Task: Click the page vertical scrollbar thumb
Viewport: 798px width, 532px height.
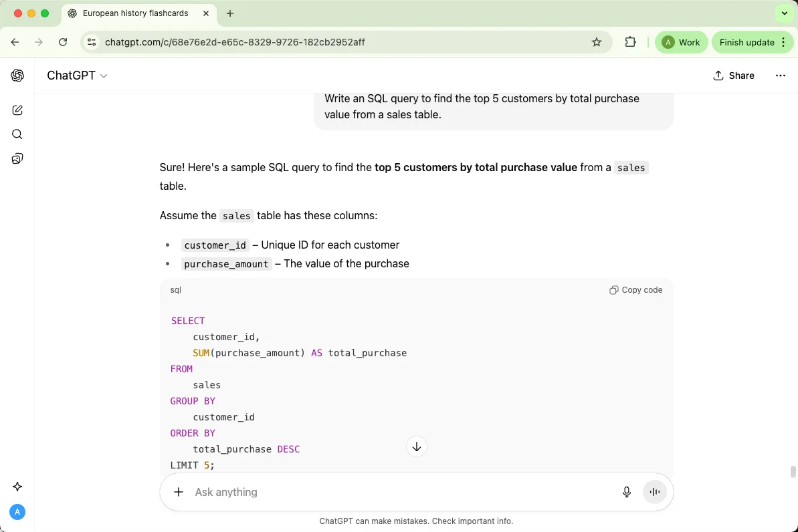Action: (x=793, y=472)
